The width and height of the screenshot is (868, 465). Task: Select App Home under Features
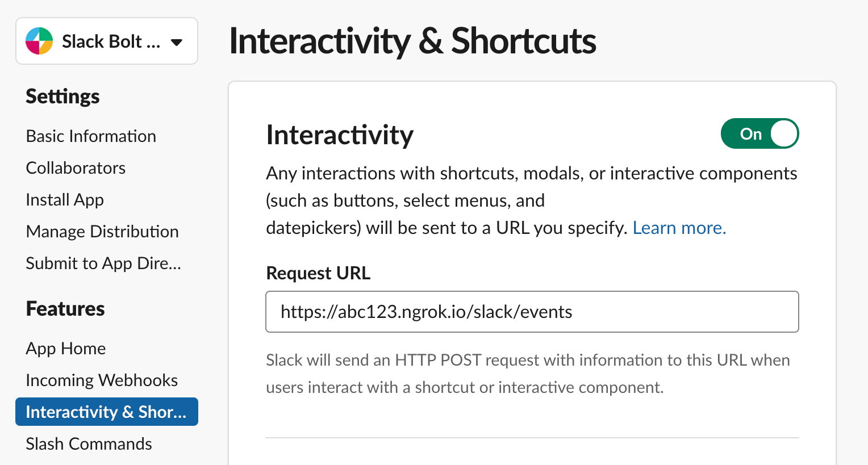click(x=65, y=348)
